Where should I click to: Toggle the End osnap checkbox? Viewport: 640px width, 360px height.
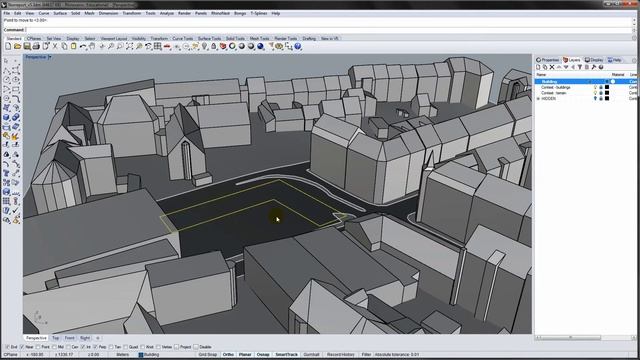(x=7, y=347)
